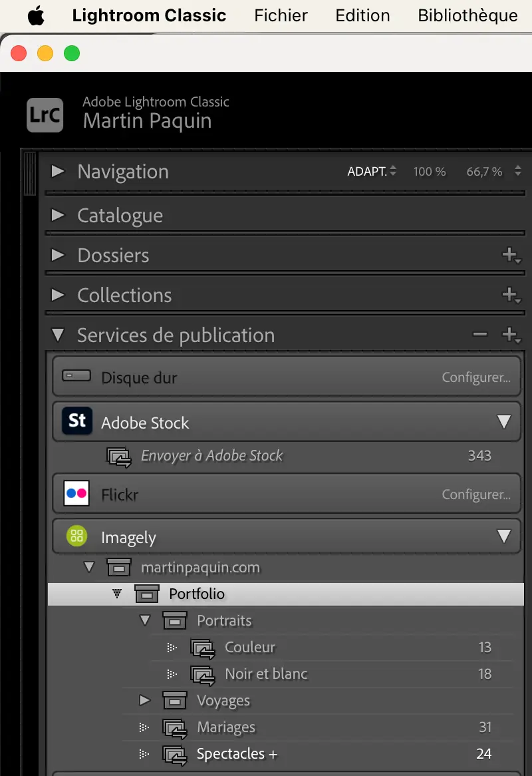Image resolution: width=532 pixels, height=776 pixels.
Task: Click the Adobe Stock St icon
Action: click(77, 421)
